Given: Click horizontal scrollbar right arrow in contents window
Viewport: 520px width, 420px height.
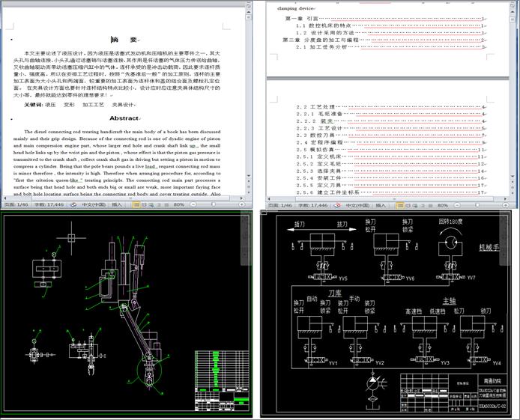Looking at the screenshot, I should tap(506, 199).
